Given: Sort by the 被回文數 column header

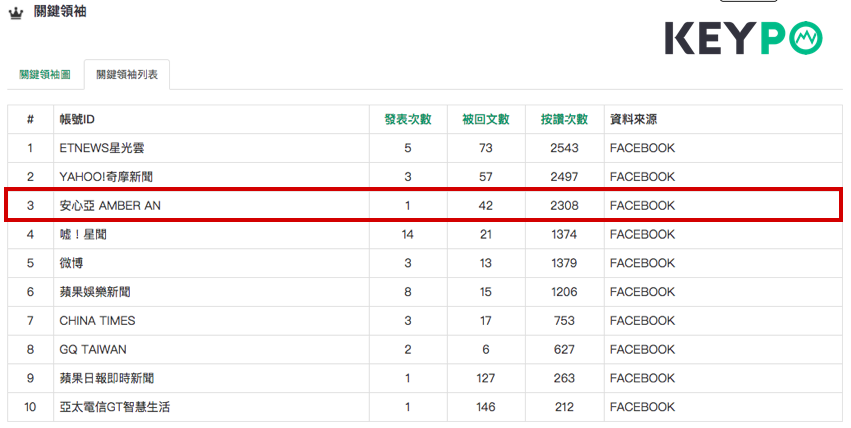Looking at the screenshot, I should click(x=486, y=119).
